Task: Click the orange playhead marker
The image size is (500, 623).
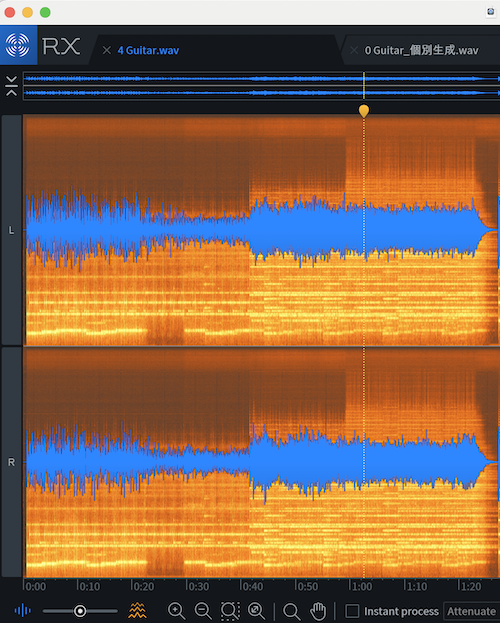Action: pos(364,111)
